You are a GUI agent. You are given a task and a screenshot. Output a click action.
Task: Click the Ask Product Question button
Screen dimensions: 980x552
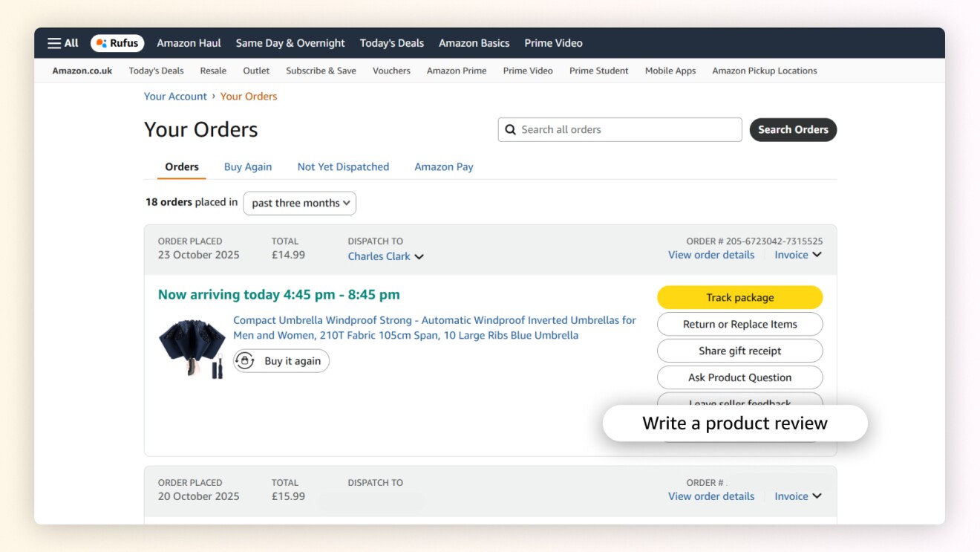739,377
